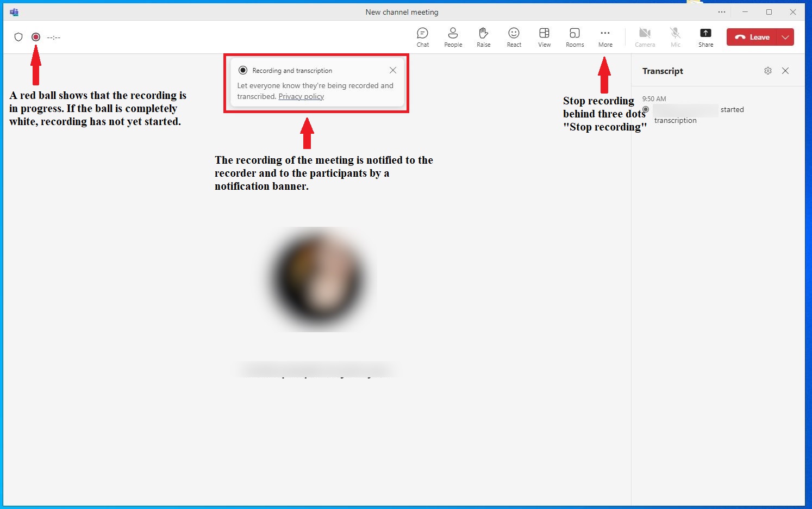
Task: Open title bar three-dots menu
Action: pyautogui.click(x=721, y=12)
